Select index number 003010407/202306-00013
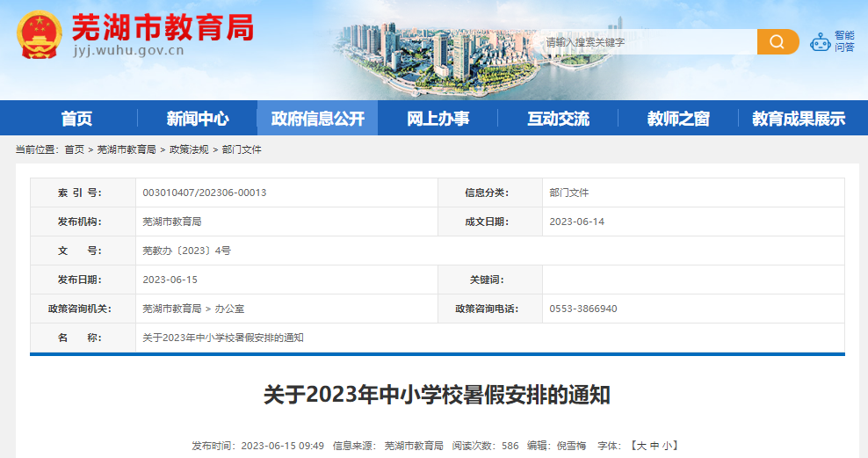This screenshot has height=458, width=868. [205, 193]
